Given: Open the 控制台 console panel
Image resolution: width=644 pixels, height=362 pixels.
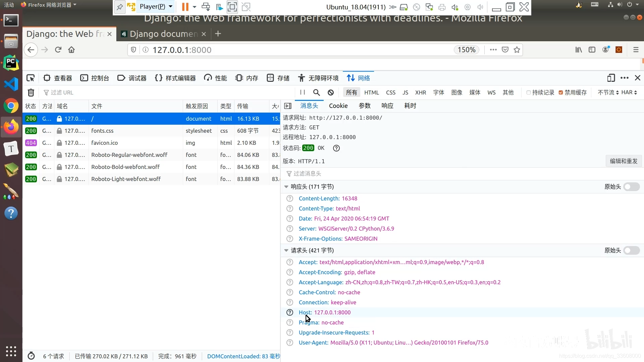Looking at the screenshot, I should 95,78.
